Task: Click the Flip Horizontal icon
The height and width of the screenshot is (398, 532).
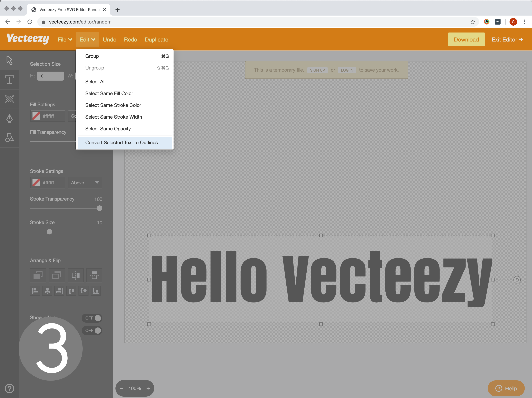Action: 76,275
